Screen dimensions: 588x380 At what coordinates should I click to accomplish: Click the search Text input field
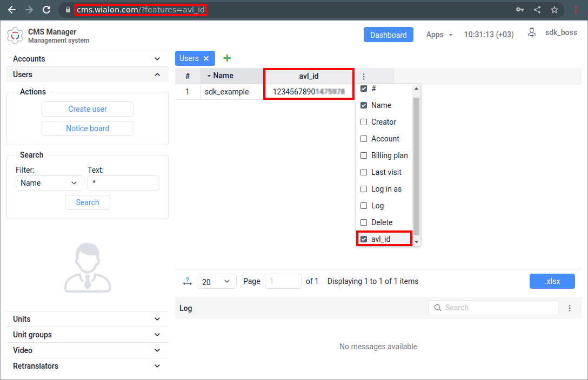click(123, 183)
